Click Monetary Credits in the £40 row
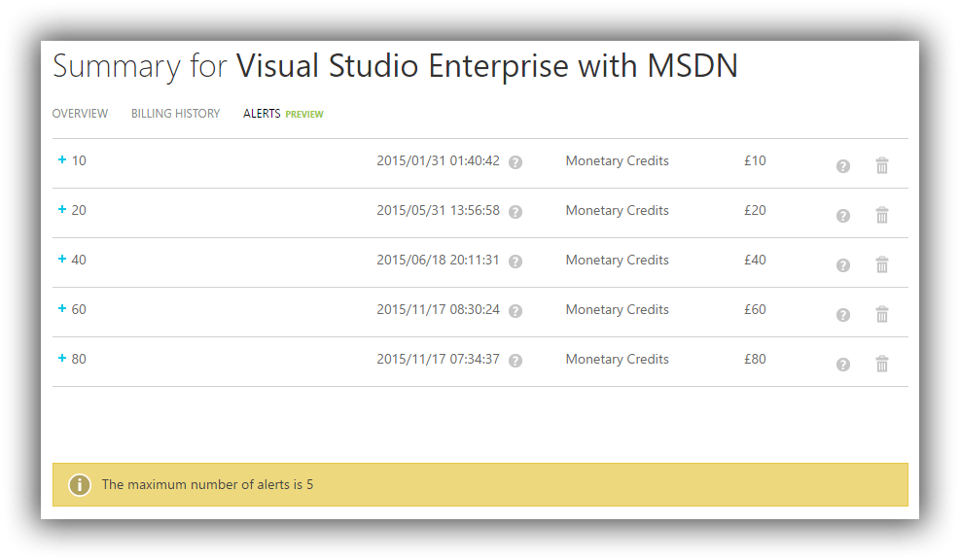This screenshot has width=960, height=560. (x=617, y=261)
